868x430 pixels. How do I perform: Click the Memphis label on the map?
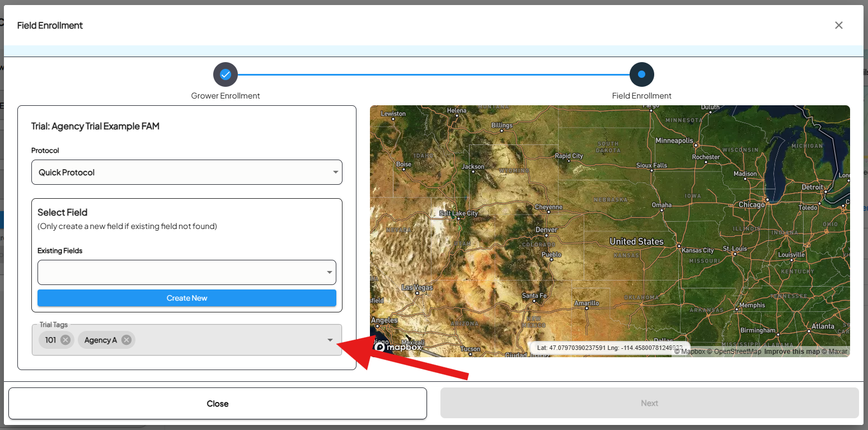point(752,305)
